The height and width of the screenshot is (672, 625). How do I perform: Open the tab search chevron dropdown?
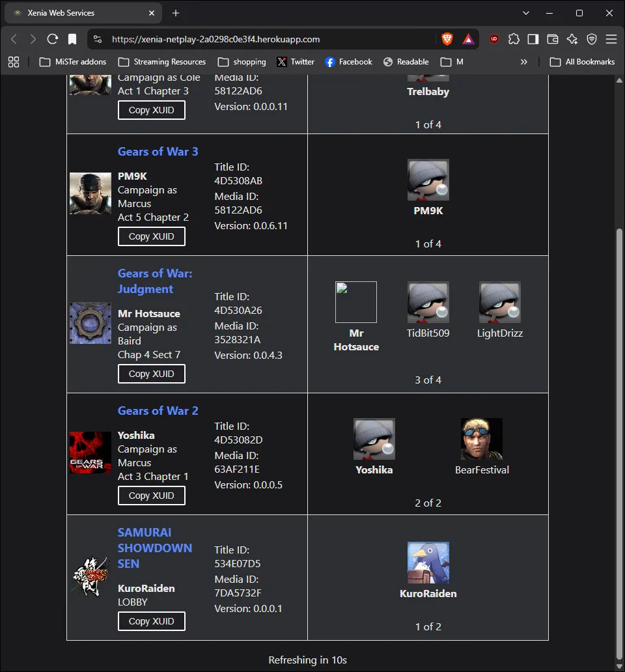(x=526, y=13)
